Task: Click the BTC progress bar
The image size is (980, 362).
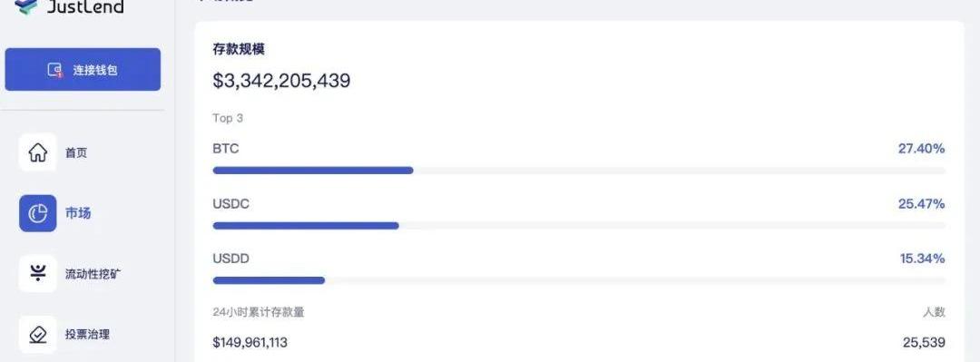Action: pyautogui.click(x=579, y=170)
